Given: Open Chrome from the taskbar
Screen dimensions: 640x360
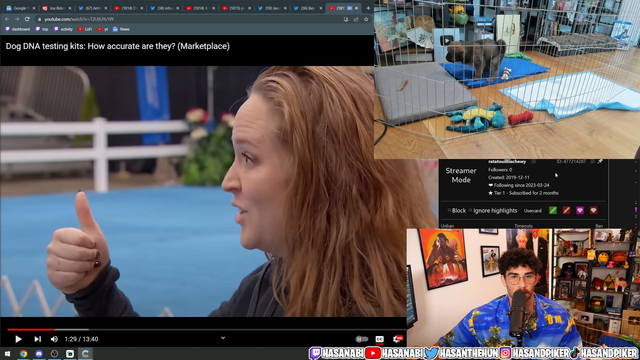Looking at the screenshot, I should [x=23, y=353].
